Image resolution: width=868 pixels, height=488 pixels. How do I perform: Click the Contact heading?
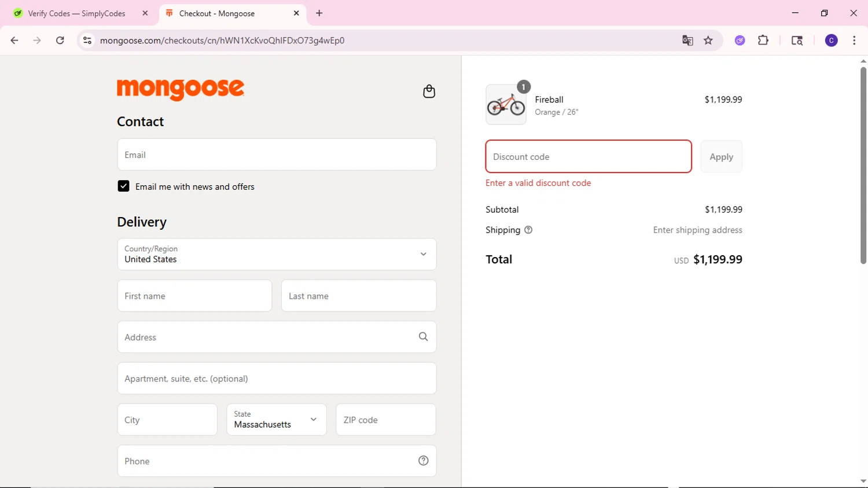click(140, 122)
